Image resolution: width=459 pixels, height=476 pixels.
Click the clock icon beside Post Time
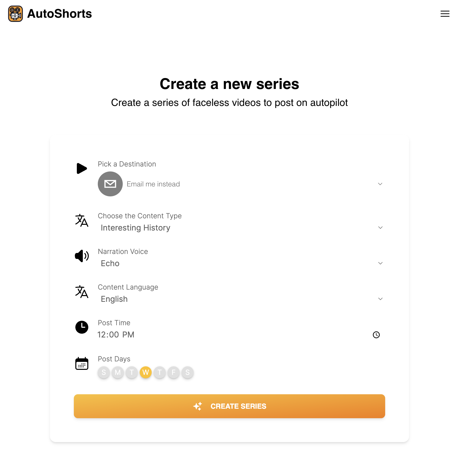tap(82, 327)
